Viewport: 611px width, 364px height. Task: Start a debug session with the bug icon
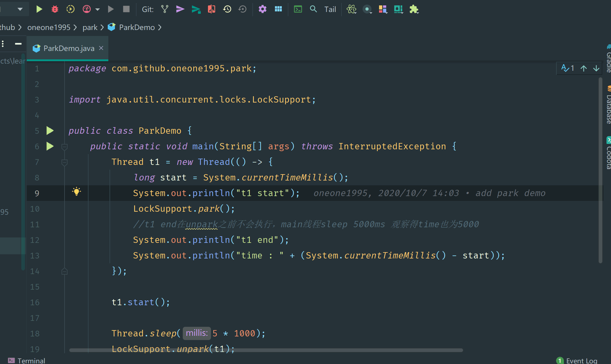tap(55, 9)
